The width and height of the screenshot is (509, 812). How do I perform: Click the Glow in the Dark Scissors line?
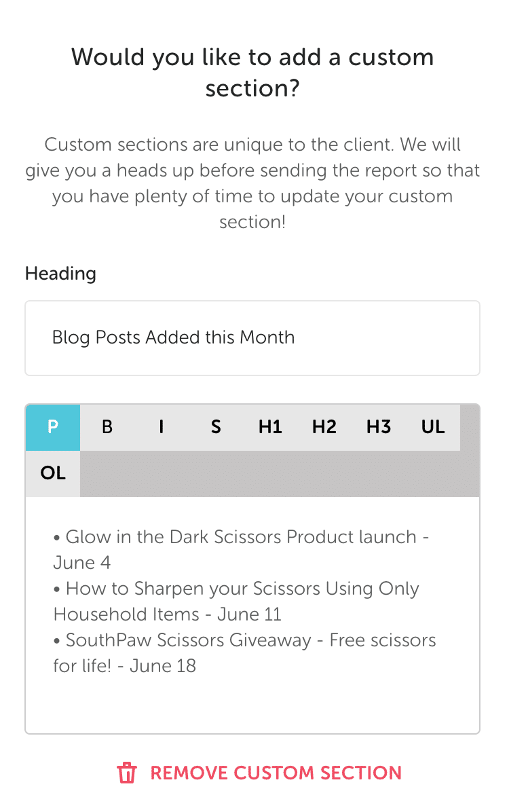pyautogui.click(x=241, y=537)
